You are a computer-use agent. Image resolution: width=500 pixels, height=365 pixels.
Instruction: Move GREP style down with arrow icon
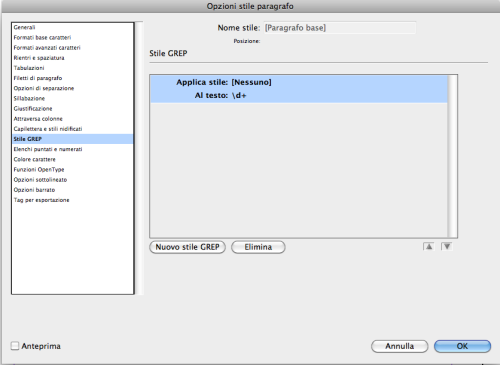click(447, 247)
